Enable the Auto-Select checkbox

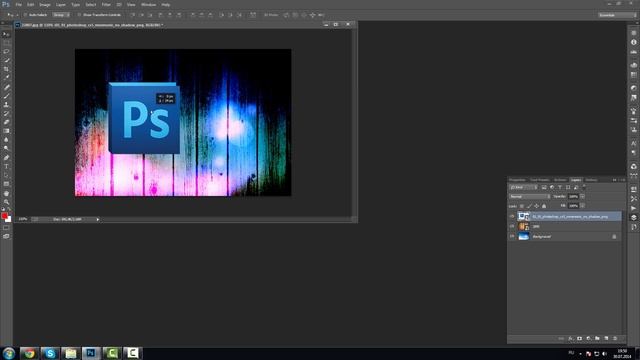(25, 15)
